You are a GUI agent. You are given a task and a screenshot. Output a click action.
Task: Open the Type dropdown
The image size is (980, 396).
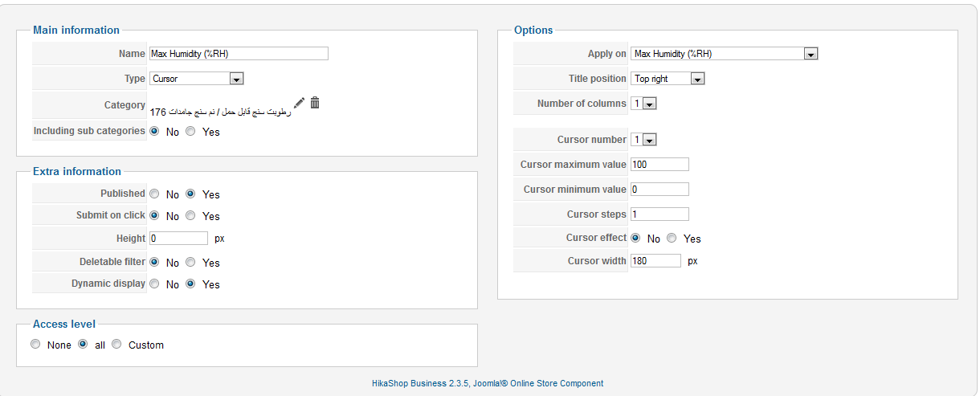pos(236,79)
